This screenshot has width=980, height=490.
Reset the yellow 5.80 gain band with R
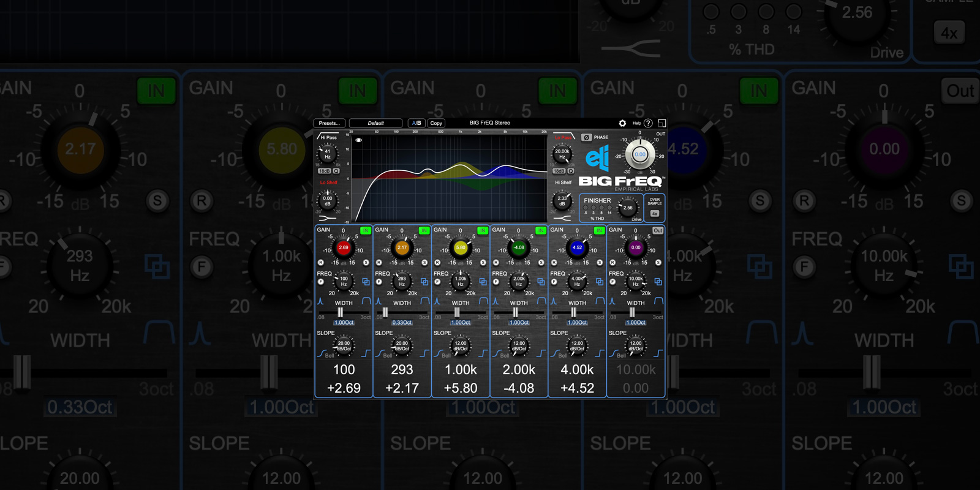click(437, 262)
